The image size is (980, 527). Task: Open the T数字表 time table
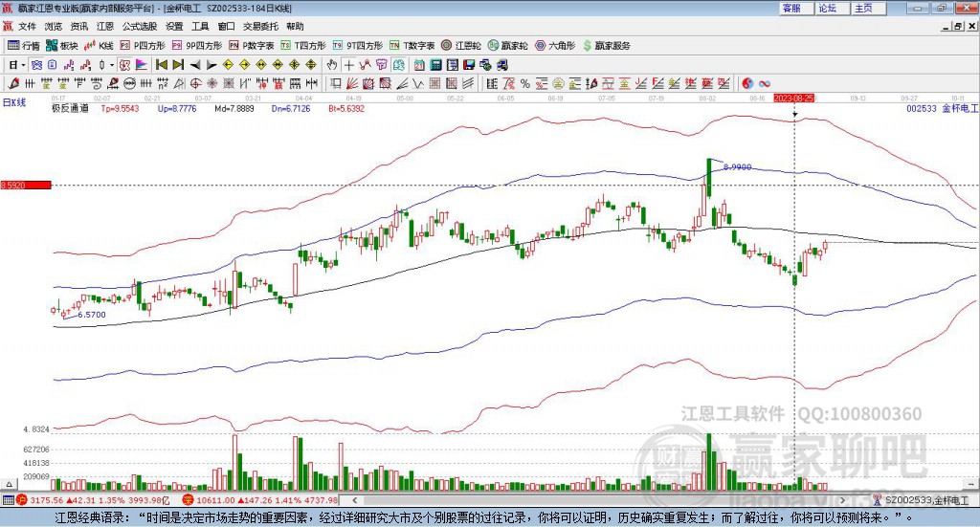click(x=412, y=46)
